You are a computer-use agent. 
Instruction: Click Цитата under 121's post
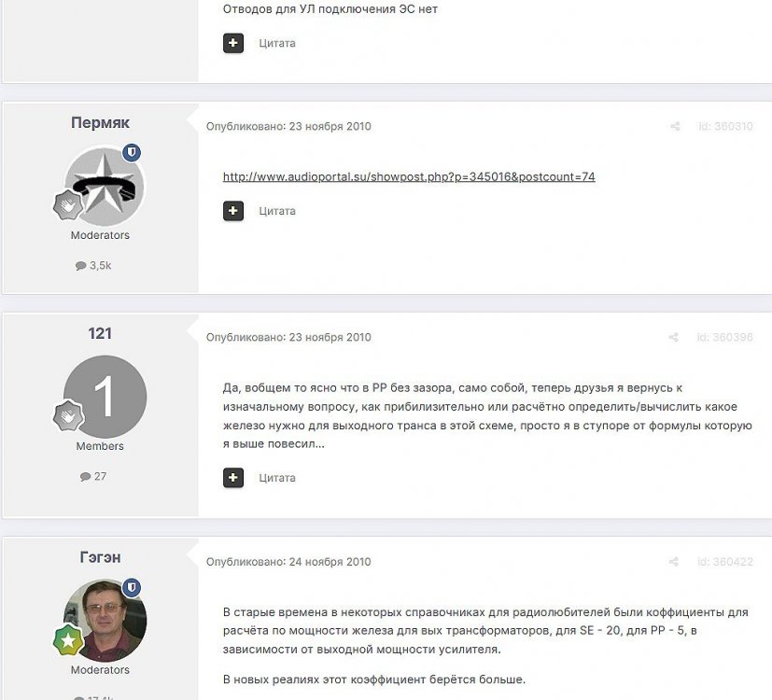pos(277,478)
